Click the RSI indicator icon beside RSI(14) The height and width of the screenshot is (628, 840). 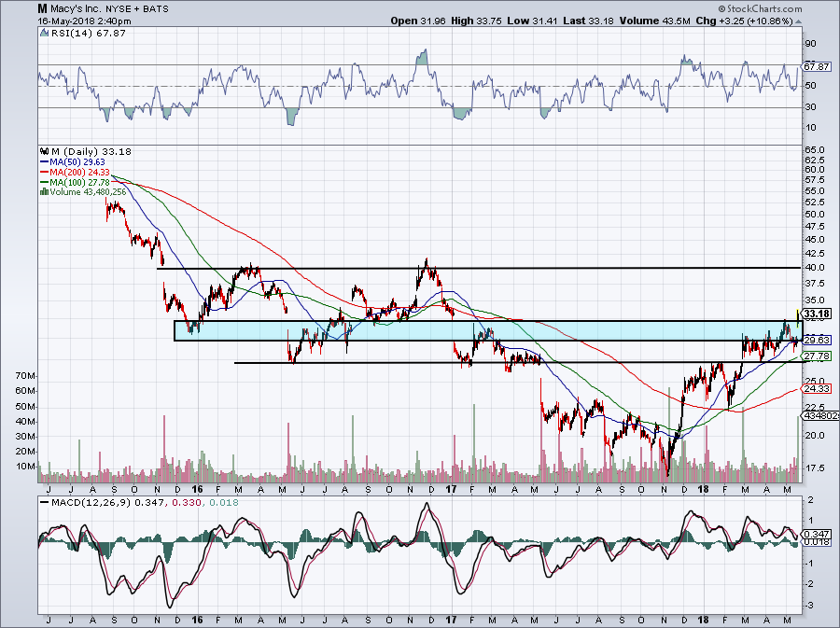45,34
